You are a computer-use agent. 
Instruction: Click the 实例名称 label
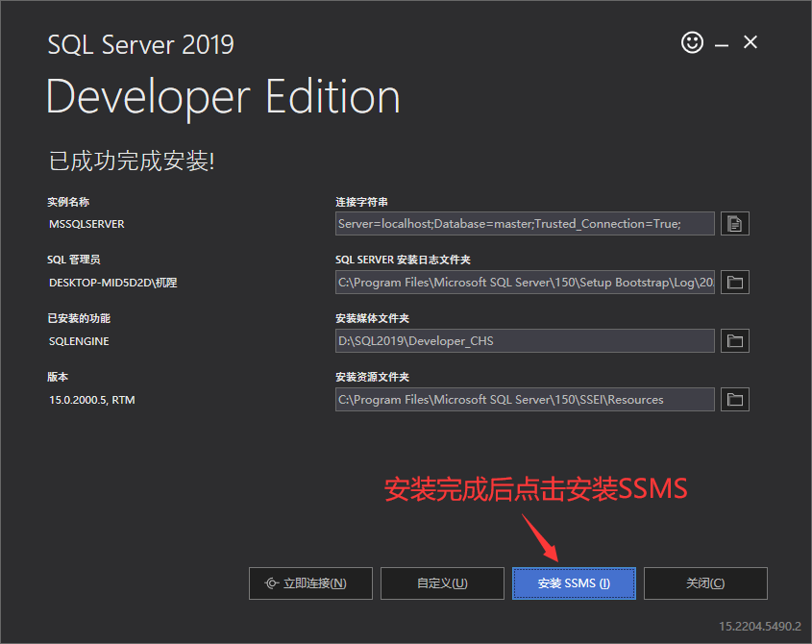tap(68, 202)
